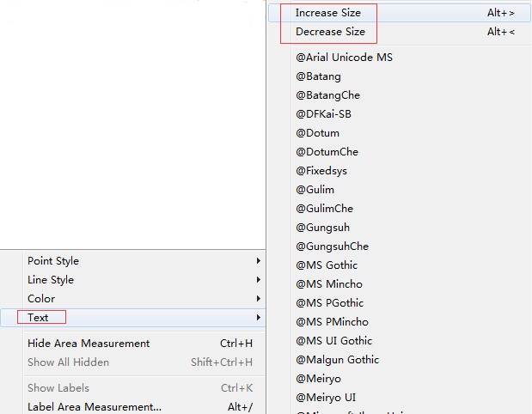Expand the Line Style submenu
Image resolution: width=532 pixels, height=414 pixels.
[51, 280]
